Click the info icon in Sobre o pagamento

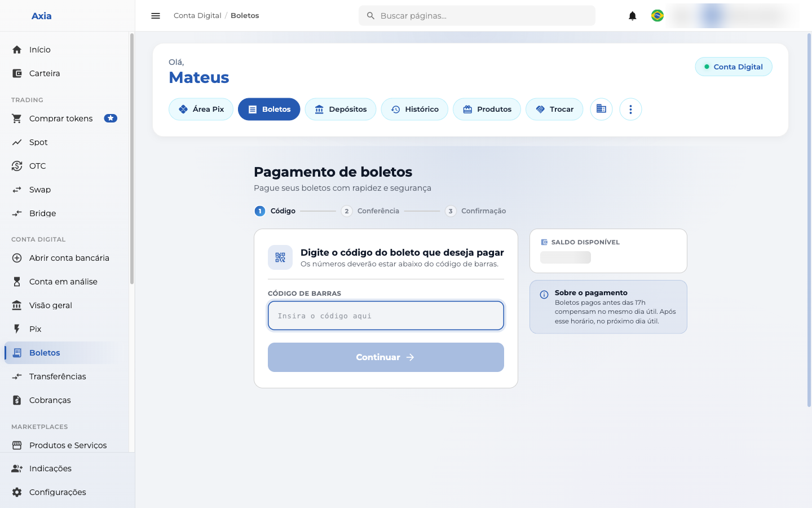[x=544, y=295]
